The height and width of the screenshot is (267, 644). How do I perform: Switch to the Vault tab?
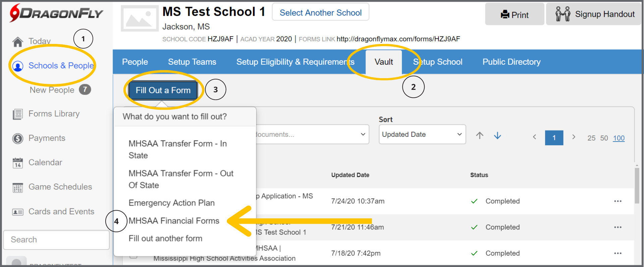[384, 62]
